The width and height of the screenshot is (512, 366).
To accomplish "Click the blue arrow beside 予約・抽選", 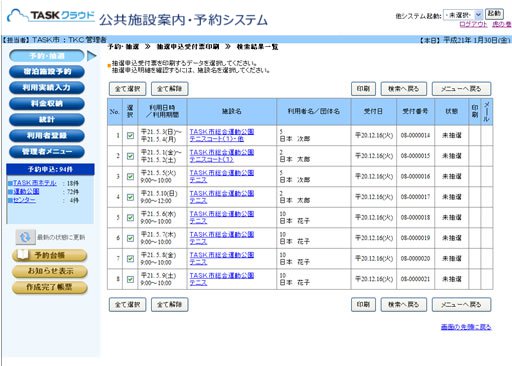I will [x=91, y=56].
